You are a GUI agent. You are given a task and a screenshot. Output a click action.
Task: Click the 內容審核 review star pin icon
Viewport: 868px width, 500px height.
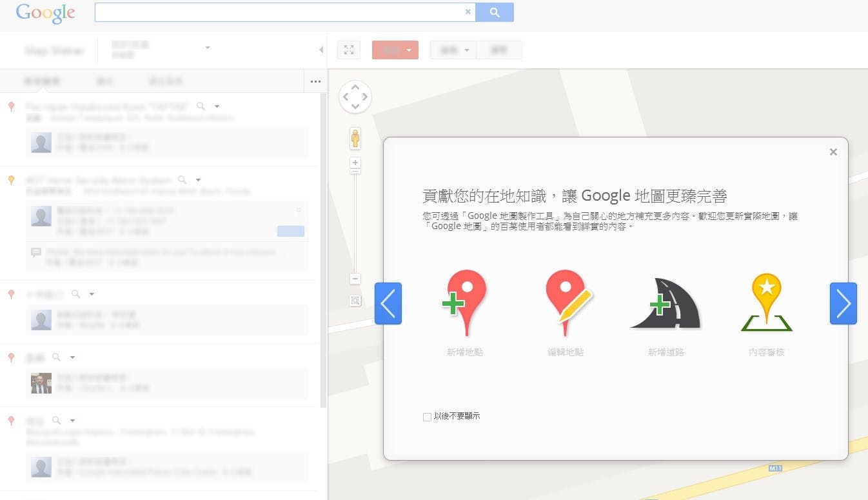(766, 302)
